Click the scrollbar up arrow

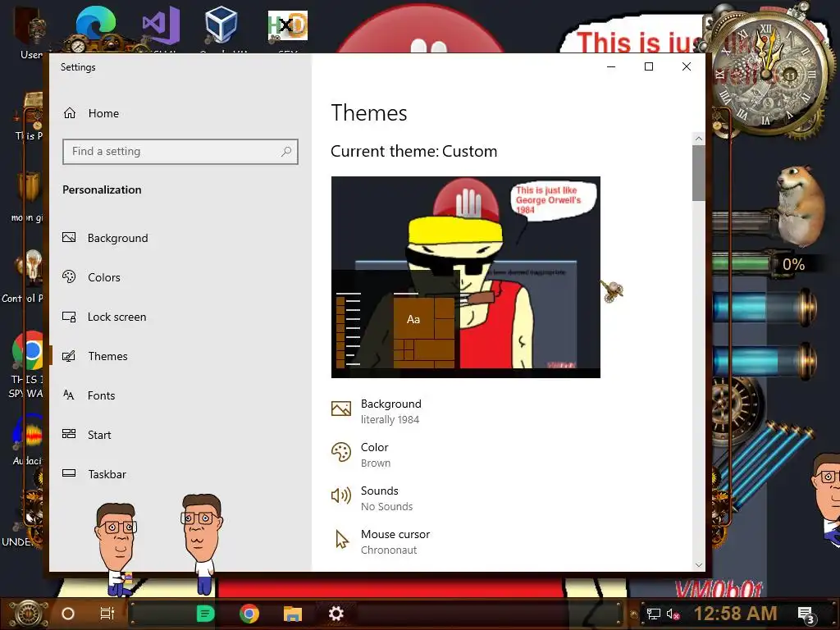[x=699, y=139]
